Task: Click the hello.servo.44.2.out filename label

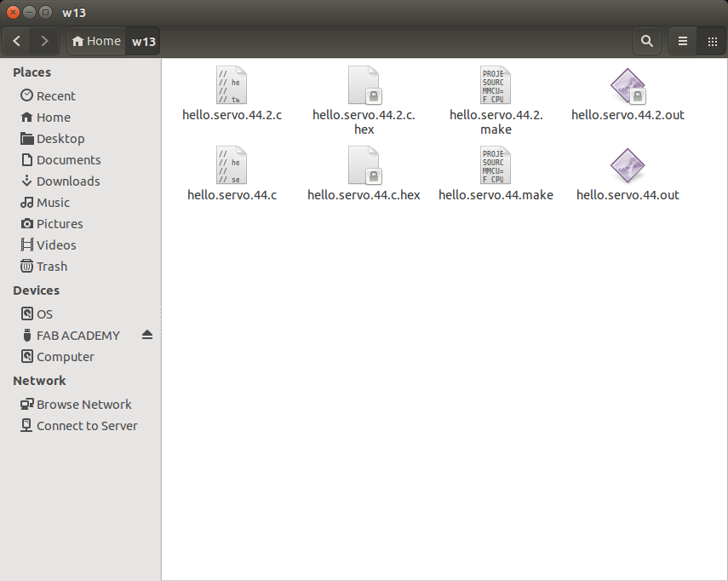Action: coord(628,115)
